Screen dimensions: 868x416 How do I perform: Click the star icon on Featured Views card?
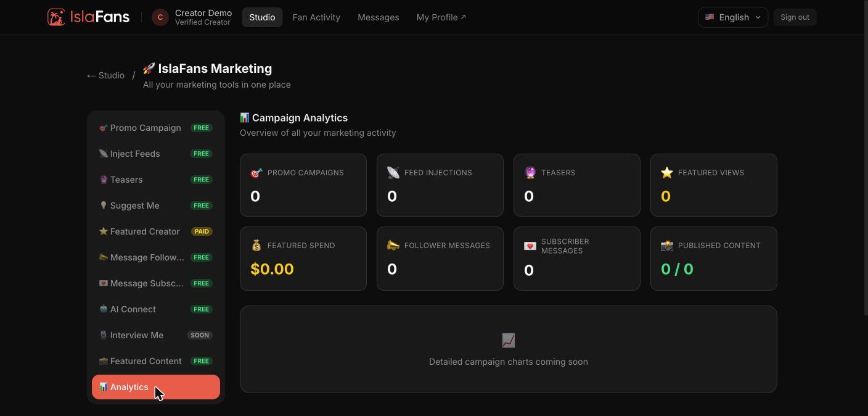[667, 173]
